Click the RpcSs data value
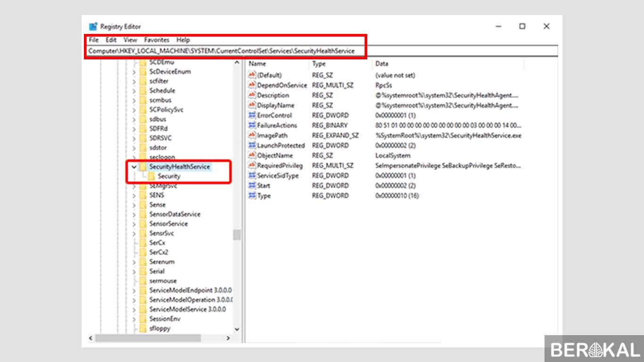 383,85
